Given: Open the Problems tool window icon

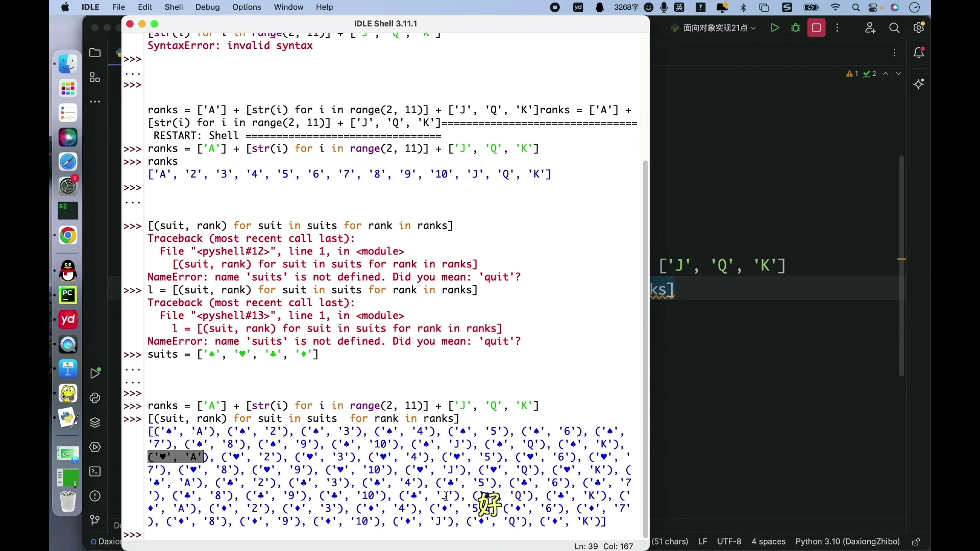Looking at the screenshot, I should click(95, 496).
